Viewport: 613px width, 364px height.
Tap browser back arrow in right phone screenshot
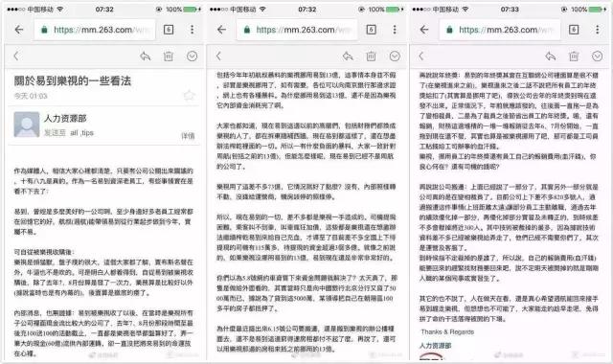click(x=424, y=30)
